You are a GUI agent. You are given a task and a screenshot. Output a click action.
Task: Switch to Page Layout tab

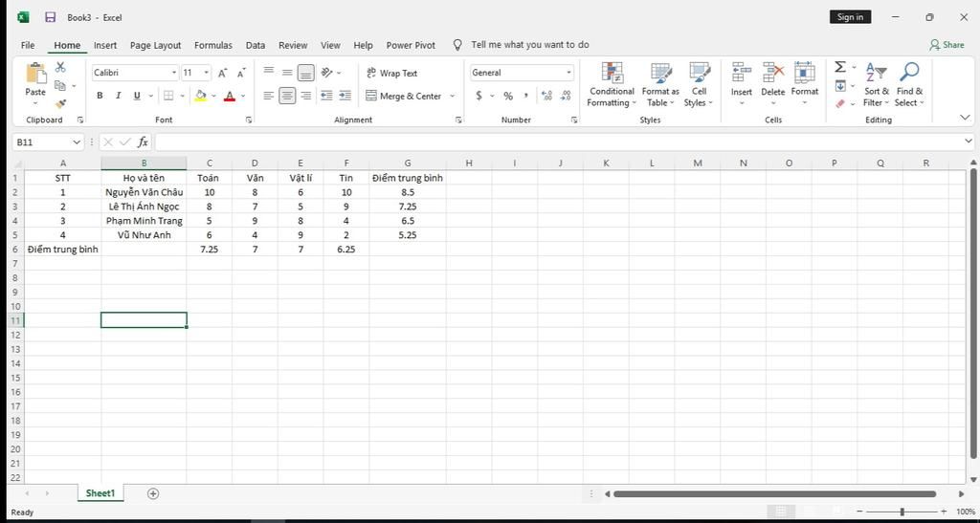click(156, 45)
